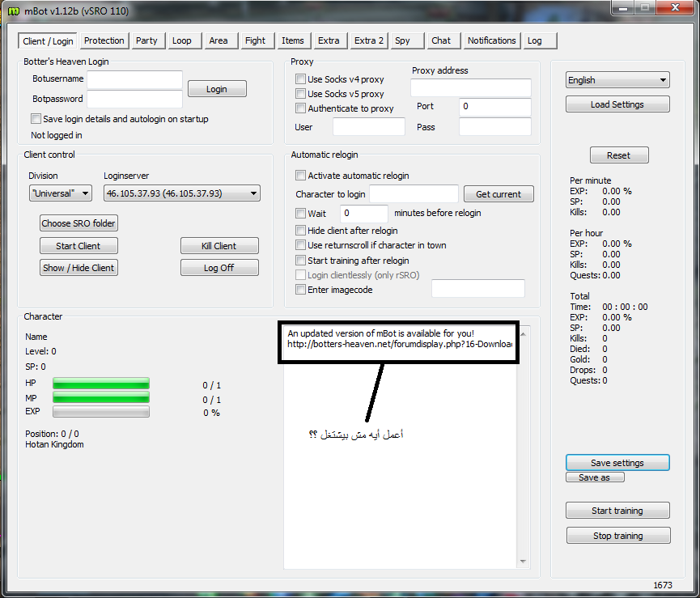Click the Get current button

point(498,194)
